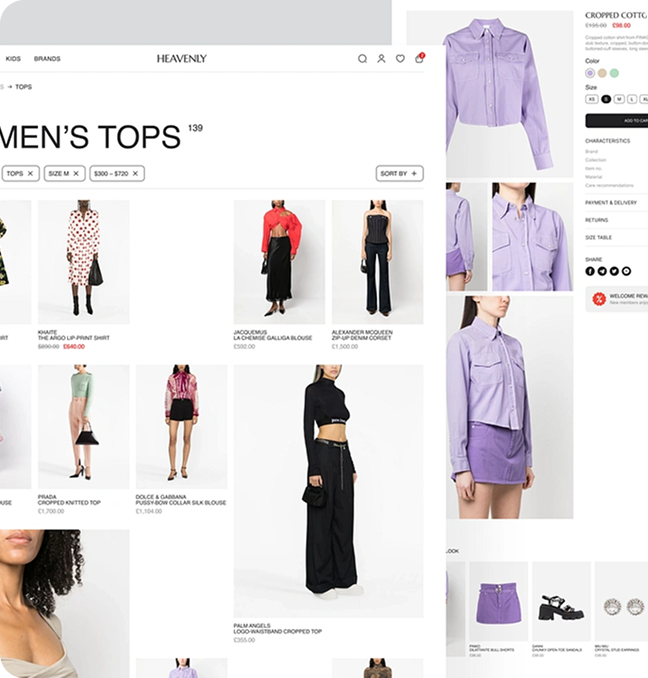Click the '139' item count
Image resolution: width=648 pixels, height=678 pixels.
pyautogui.click(x=195, y=128)
